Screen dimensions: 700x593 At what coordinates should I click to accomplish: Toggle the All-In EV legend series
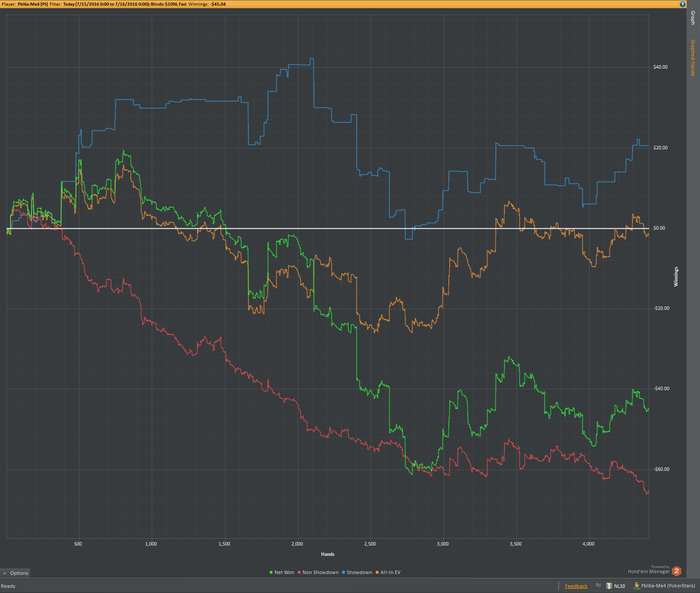coord(388,572)
